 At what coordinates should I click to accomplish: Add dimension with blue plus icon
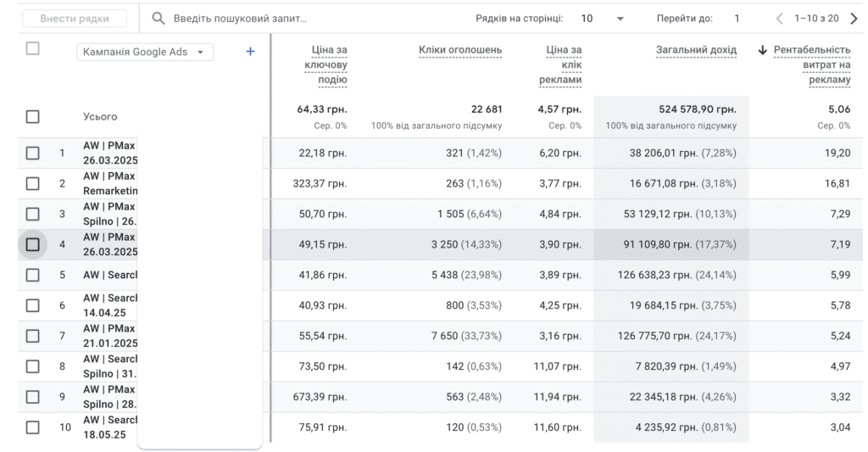250,52
